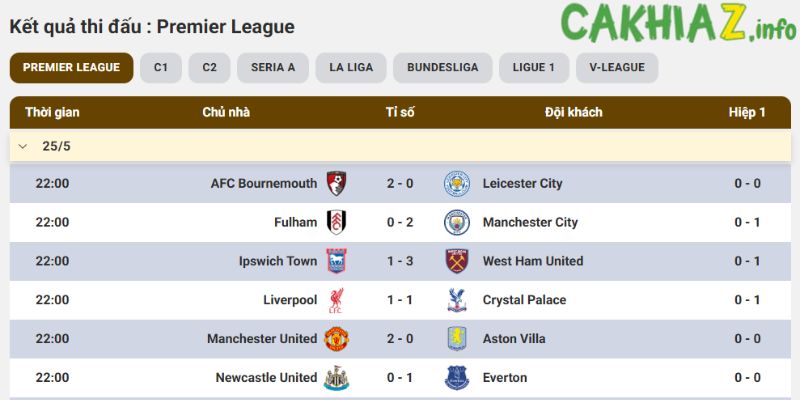Open the Bundesliga results tab

click(442, 68)
